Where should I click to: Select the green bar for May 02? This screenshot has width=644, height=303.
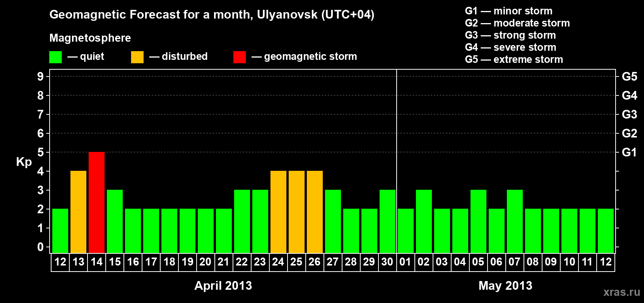pyautogui.click(x=424, y=221)
